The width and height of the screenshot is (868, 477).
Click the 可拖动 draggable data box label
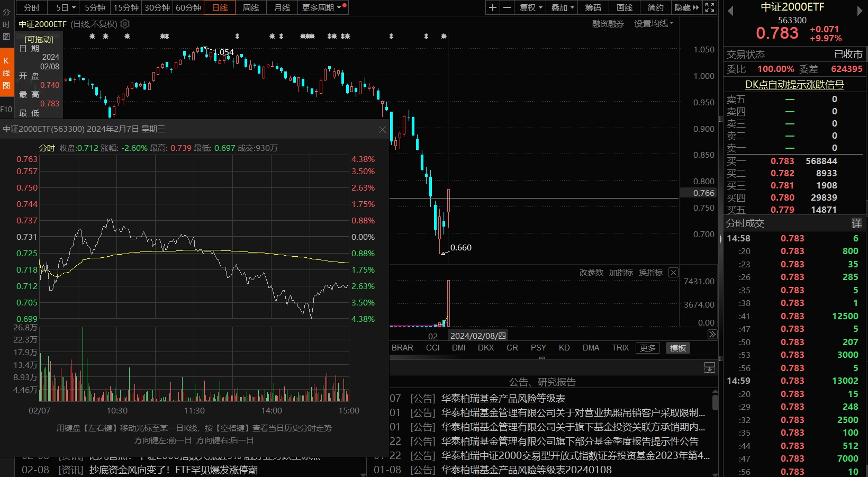click(x=39, y=39)
